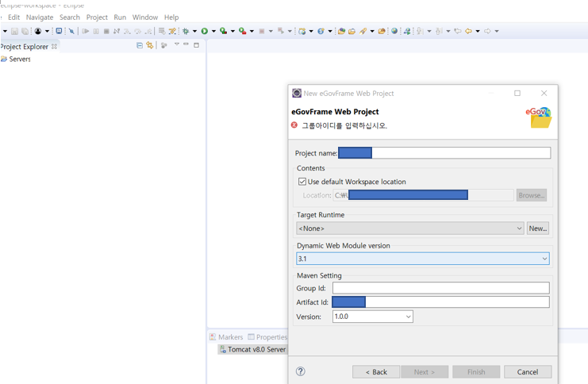Maximize the Project Explorer panel
Screen dimensions: 588x384
tap(196, 45)
